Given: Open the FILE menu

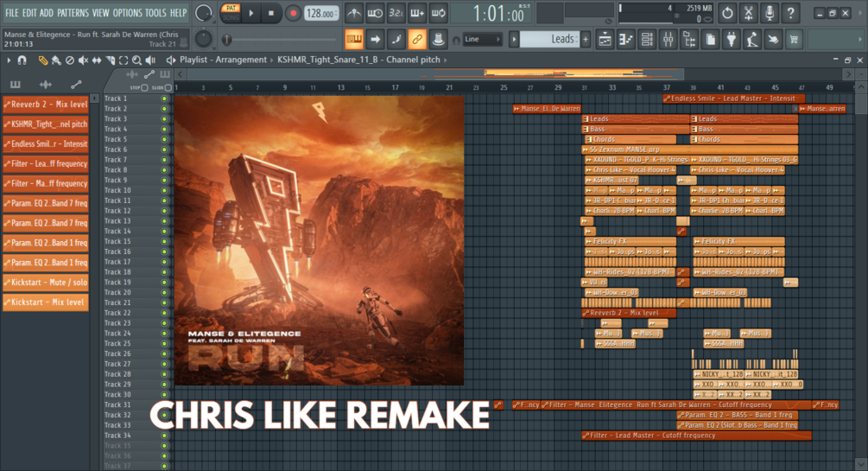Looking at the screenshot, I should click(11, 12).
